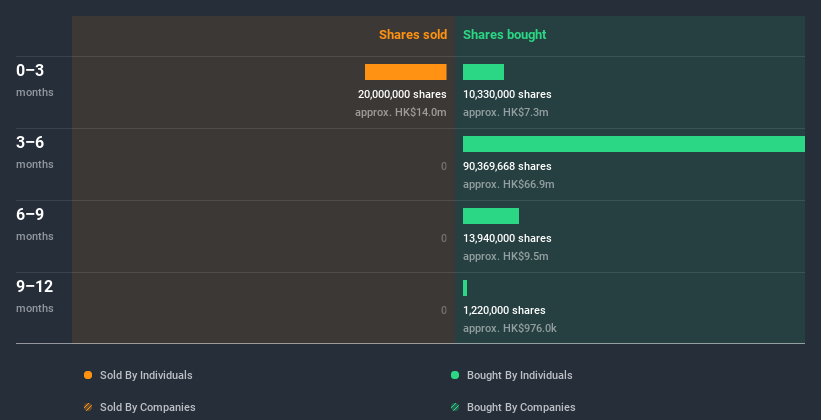The width and height of the screenshot is (821, 420).
Task: Click the striped Bought By Companies legend icon
Action: click(x=455, y=407)
